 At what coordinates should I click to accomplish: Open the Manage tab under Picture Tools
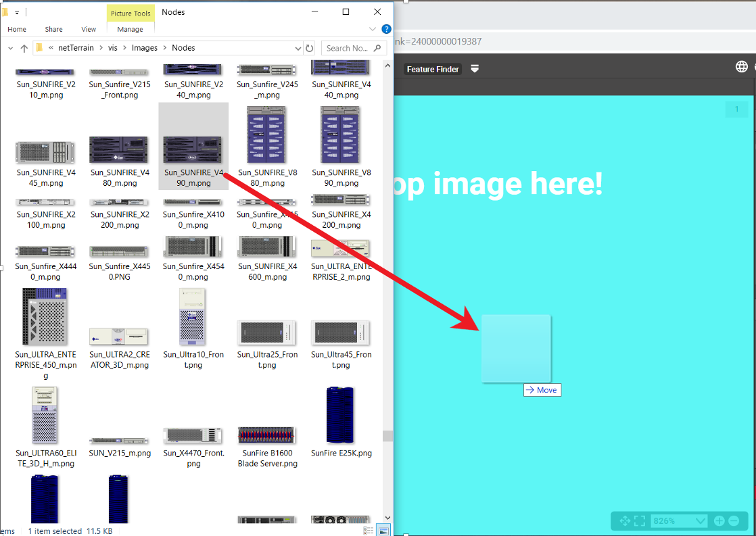[130, 29]
